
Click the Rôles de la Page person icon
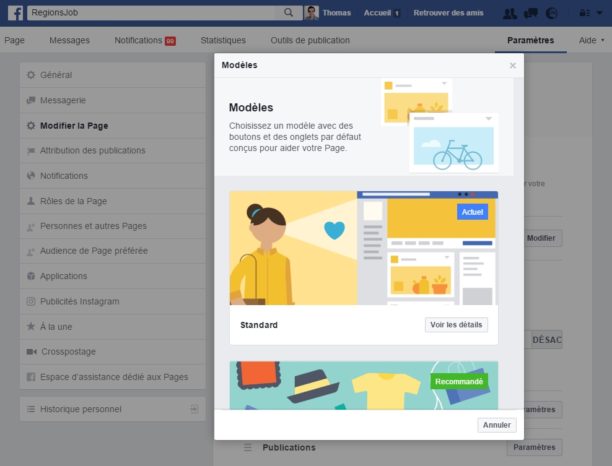[31, 201]
